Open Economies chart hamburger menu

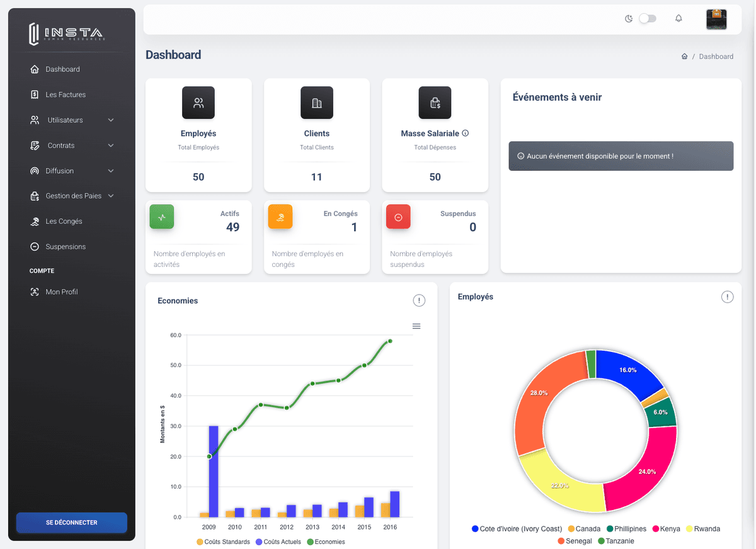[416, 326]
